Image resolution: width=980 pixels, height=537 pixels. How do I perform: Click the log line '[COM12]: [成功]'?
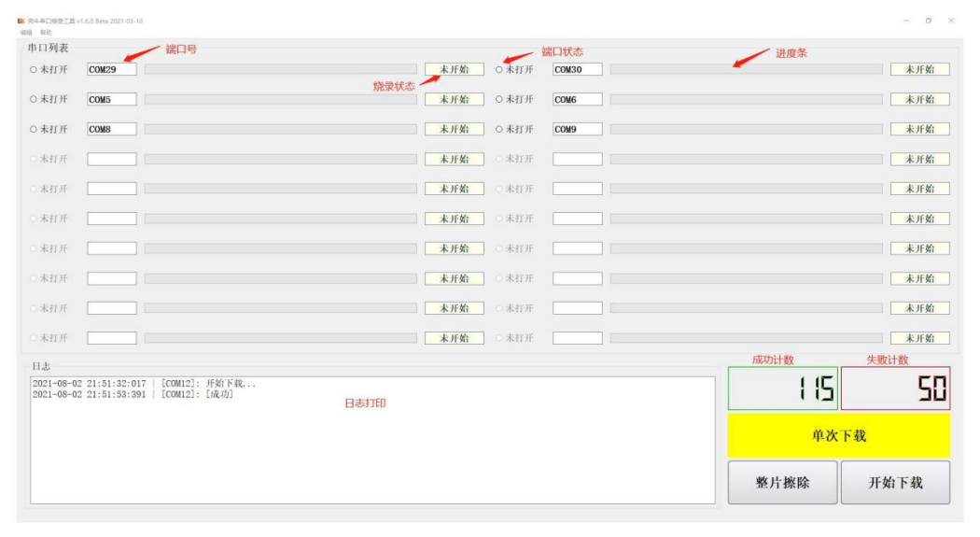[x=133, y=394]
